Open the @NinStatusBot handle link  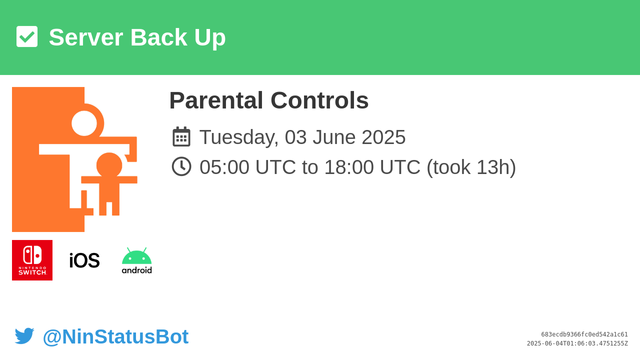click(116, 337)
